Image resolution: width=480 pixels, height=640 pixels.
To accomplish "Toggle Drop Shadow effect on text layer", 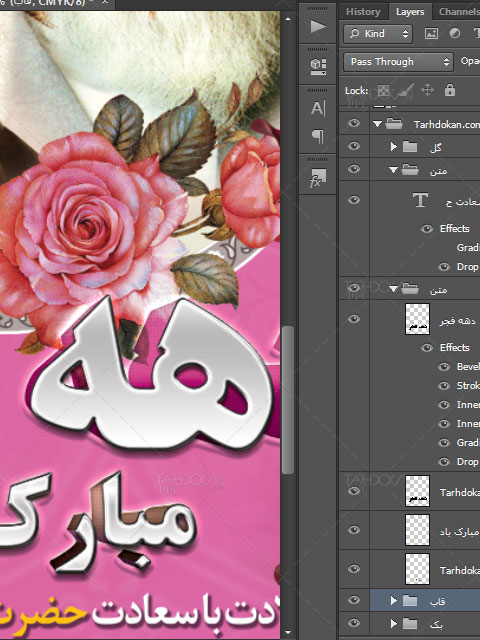I will tap(444, 267).
